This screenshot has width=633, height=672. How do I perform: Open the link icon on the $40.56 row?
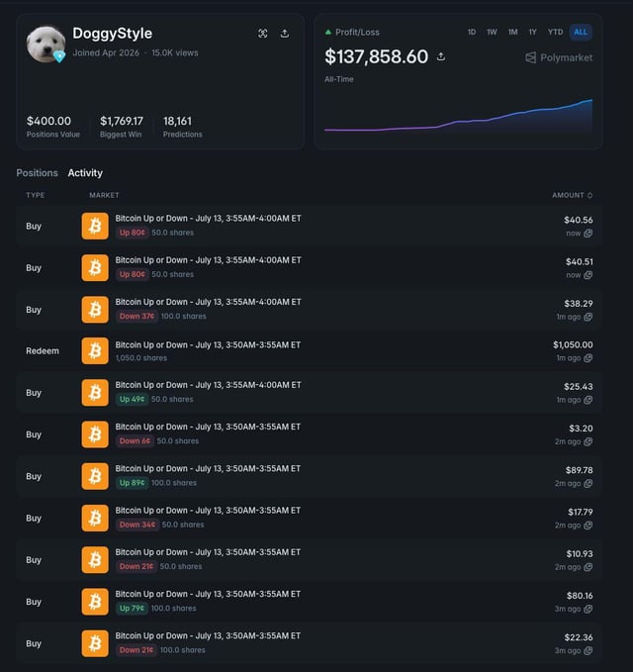pyautogui.click(x=588, y=234)
